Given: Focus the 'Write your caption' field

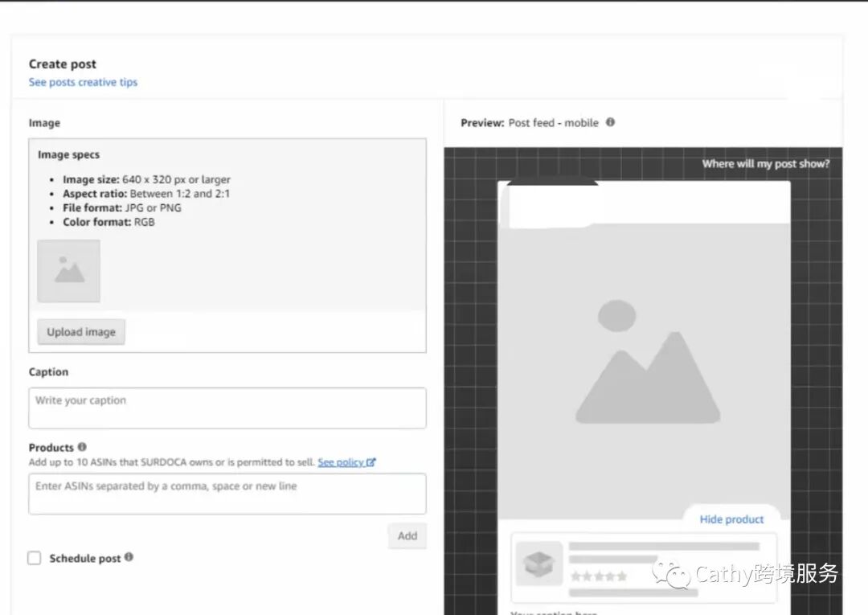Looking at the screenshot, I should tap(227, 408).
